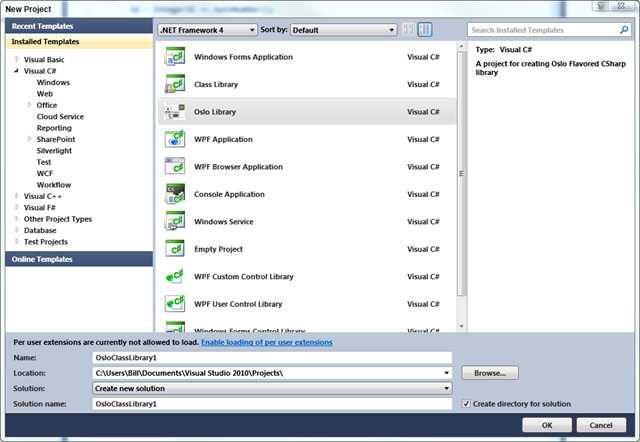The width and height of the screenshot is (640, 442).
Task: Open the .NET Framework 4 dropdown
Action: point(207,30)
